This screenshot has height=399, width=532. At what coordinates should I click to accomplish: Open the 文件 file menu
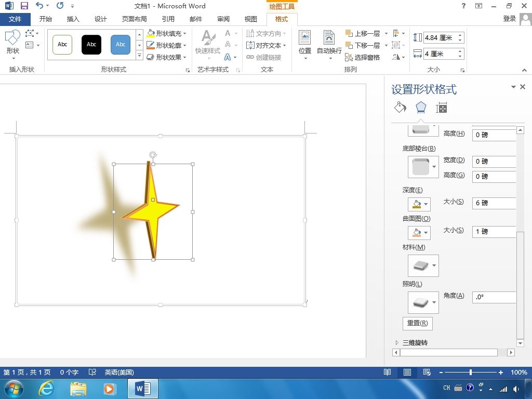pyautogui.click(x=15, y=19)
